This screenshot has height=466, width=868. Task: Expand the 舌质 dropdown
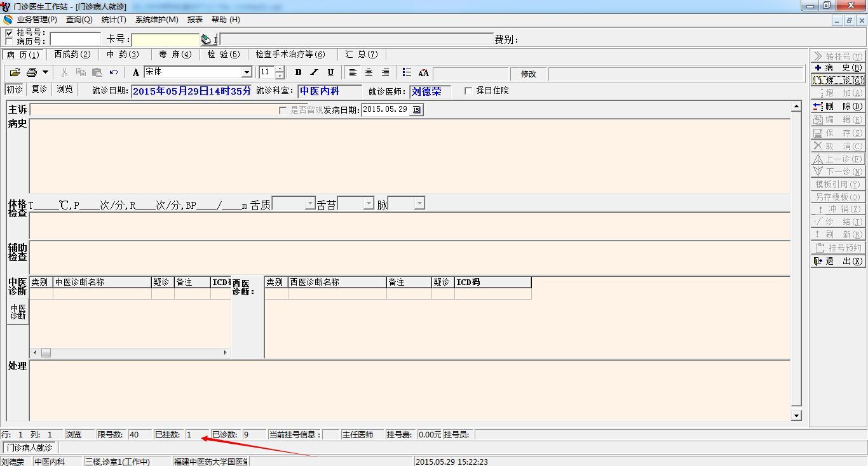(x=310, y=204)
